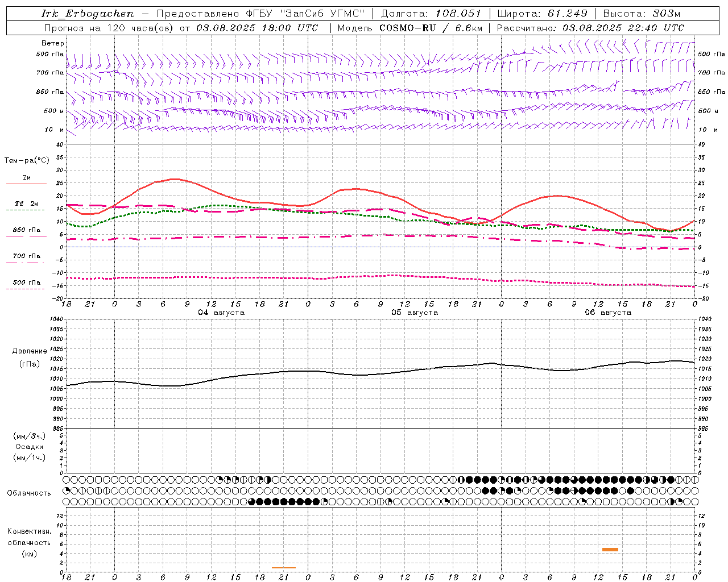The image size is (728, 582).
Task: Click the date label '06 августа'
Action: 608,313
